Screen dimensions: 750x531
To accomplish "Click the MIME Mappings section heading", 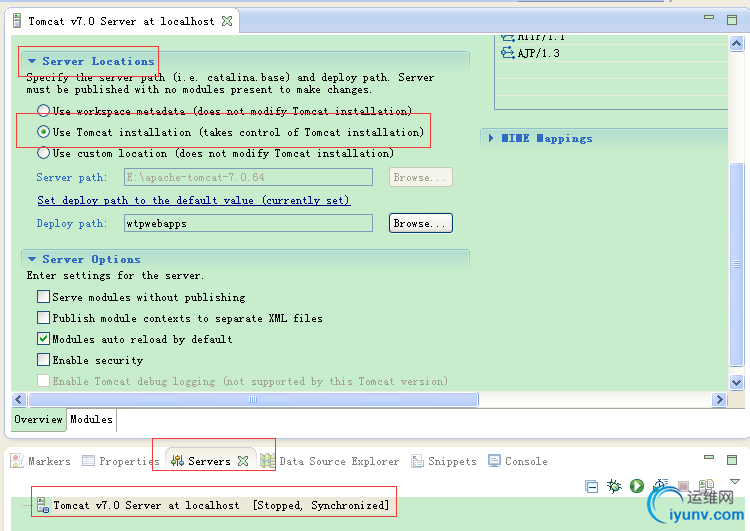I will 547,138.
